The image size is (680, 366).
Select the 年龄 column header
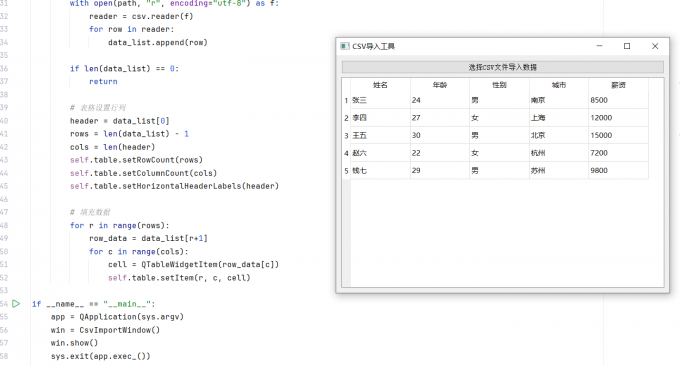[440, 85]
